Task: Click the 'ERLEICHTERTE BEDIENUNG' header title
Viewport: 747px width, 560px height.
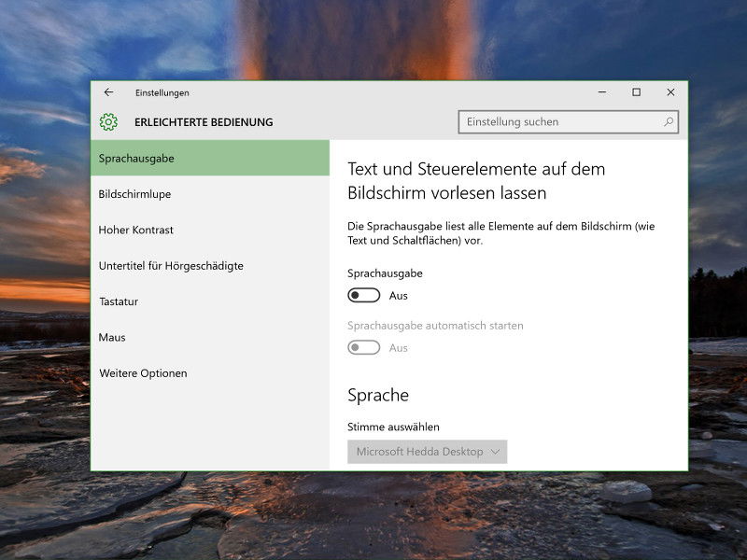Action: 204,122
